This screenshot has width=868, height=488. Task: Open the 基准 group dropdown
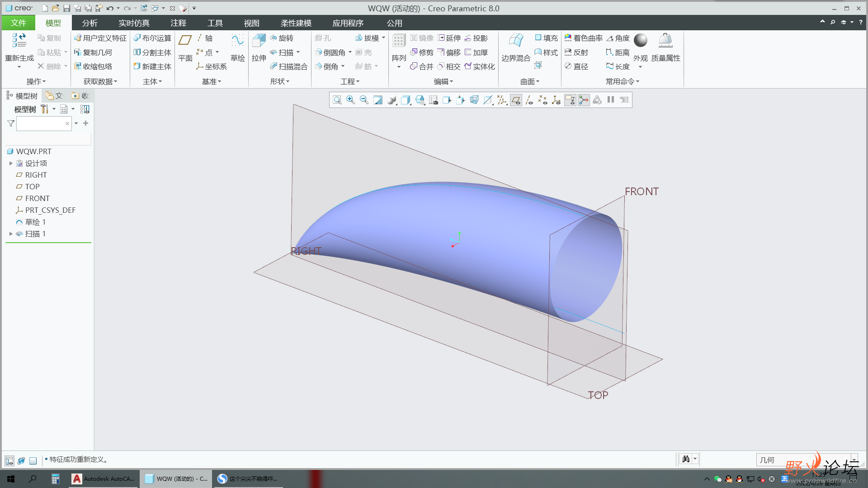[212, 81]
